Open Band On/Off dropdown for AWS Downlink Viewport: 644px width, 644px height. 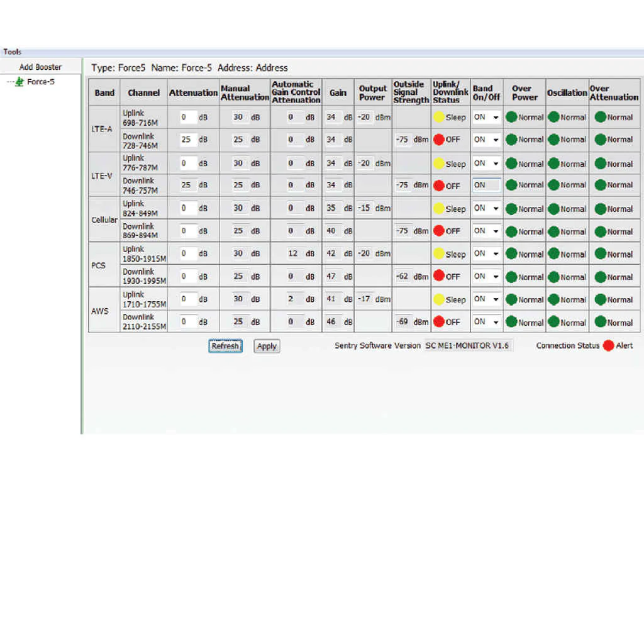tap(486, 321)
